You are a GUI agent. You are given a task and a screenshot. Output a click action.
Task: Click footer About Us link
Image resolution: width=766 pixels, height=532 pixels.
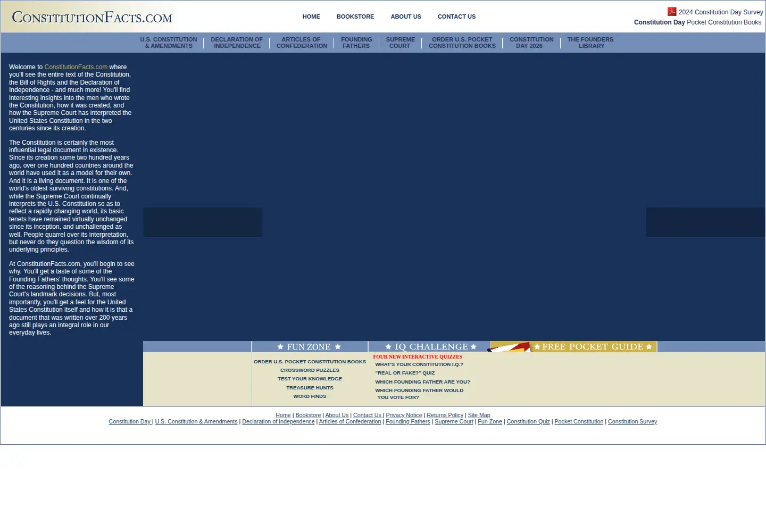(337, 415)
